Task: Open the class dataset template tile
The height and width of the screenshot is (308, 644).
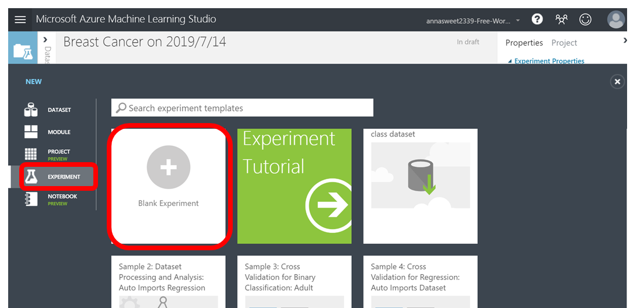Action: [x=421, y=186]
